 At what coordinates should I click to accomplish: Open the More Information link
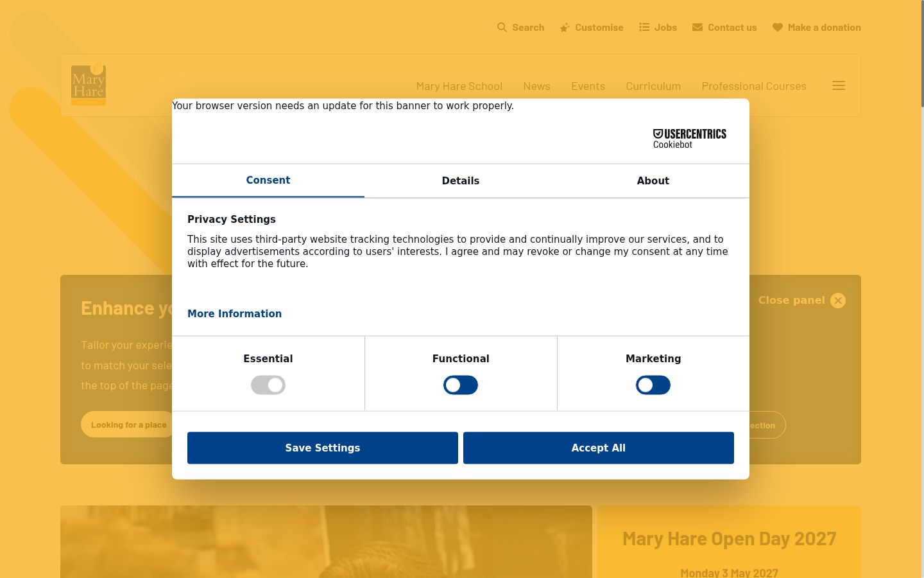[x=234, y=313]
